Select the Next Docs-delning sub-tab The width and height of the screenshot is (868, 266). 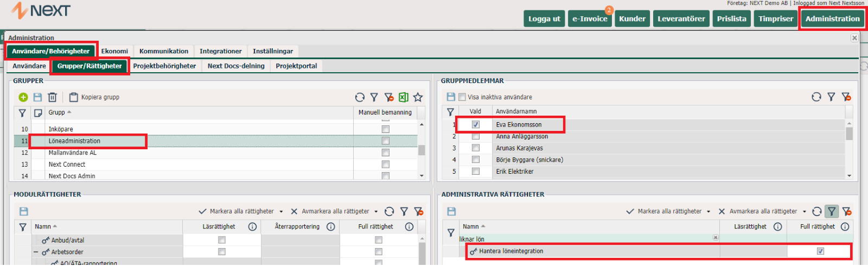(236, 66)
